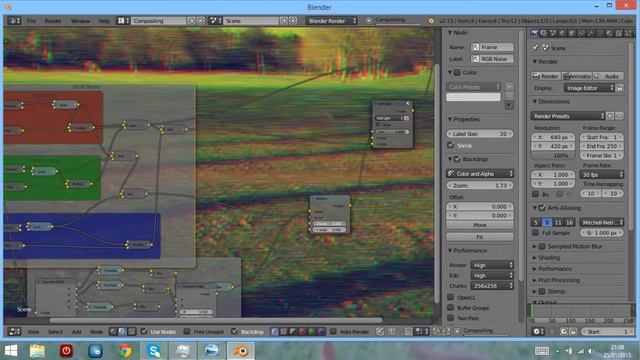640x360 pixels.
Task: Open the timeline editor type icon
Action: [x=538, y=332]
